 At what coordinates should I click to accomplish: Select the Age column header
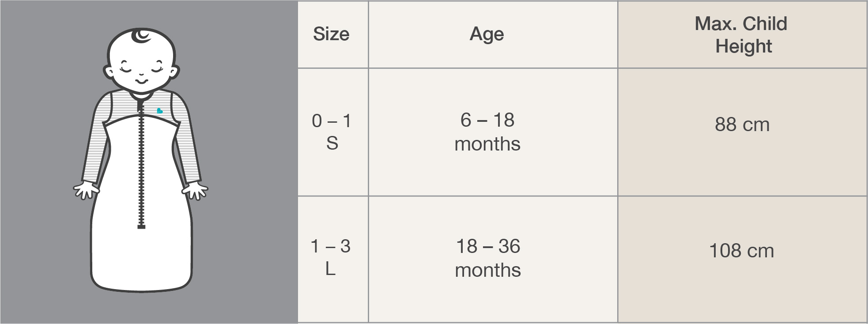[487, 34]
